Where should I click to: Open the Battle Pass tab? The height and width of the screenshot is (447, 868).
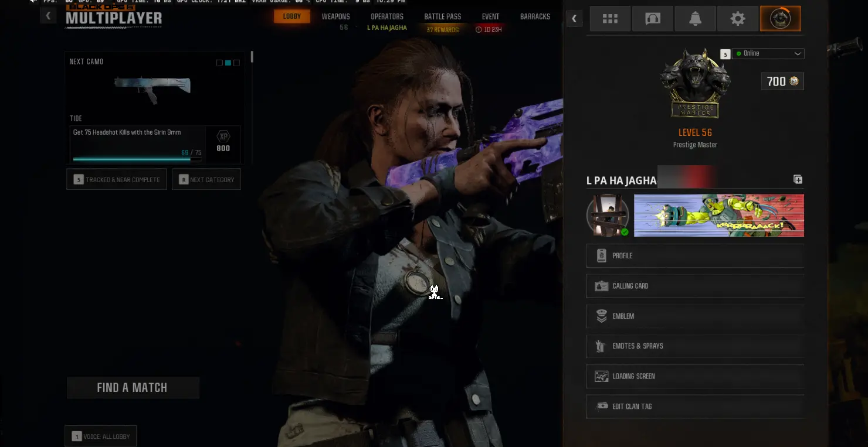pyautogui.click(x=443, y=16)
